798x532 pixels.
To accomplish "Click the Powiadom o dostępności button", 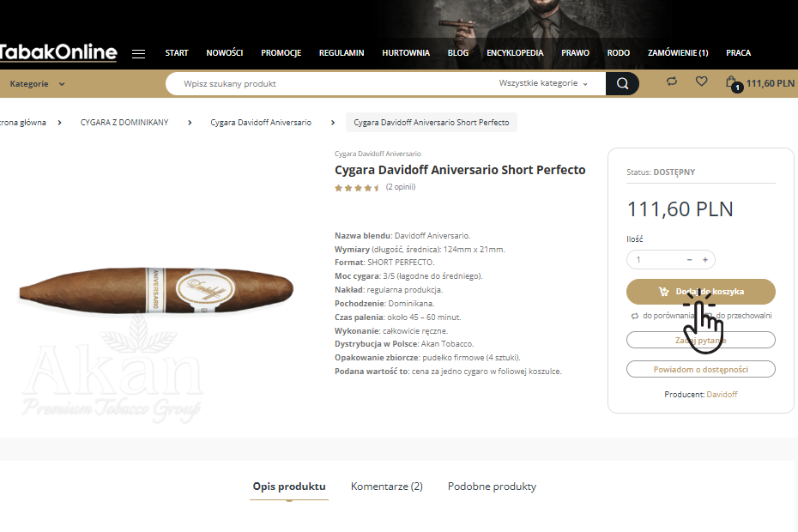I will coord(700,369).
